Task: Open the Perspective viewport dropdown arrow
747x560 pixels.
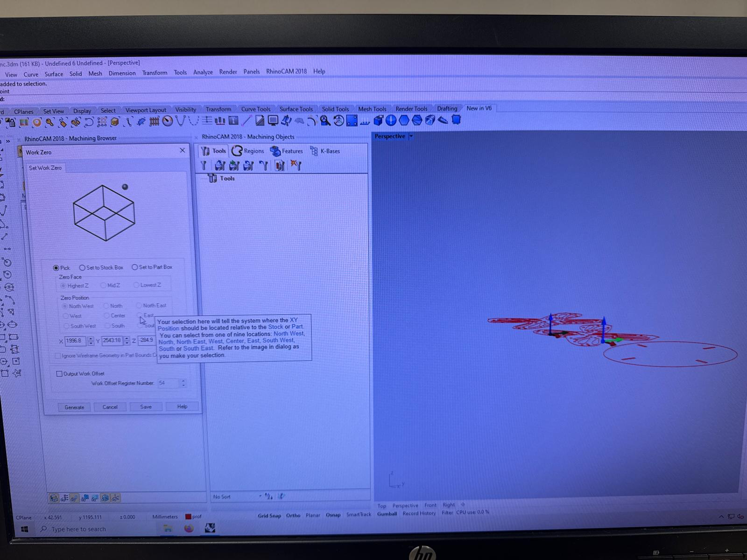Action: tap(411, 136)
